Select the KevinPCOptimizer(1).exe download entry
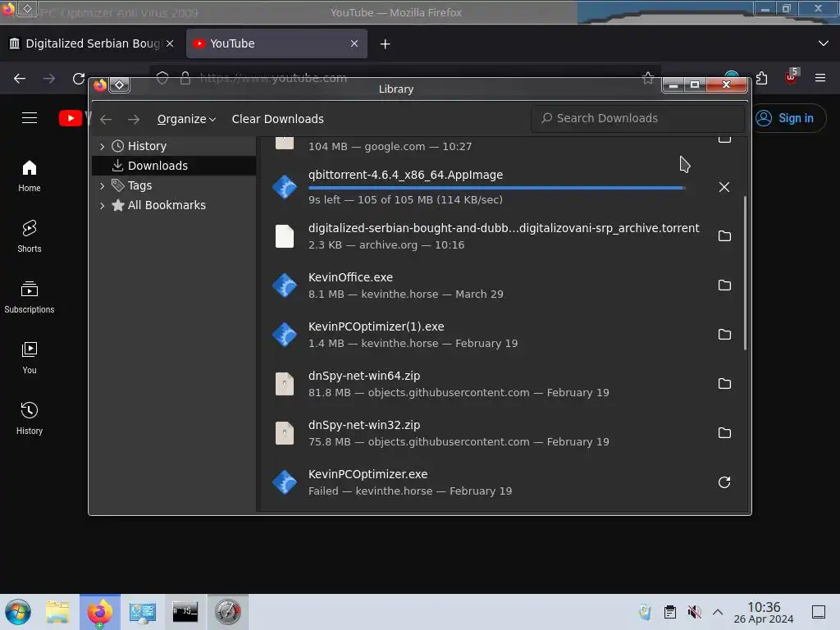This screenshot has width=840, height=630. tap(502, 335)
